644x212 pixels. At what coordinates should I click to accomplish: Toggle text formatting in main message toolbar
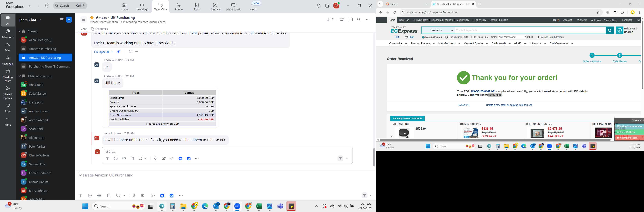[81, 196]
